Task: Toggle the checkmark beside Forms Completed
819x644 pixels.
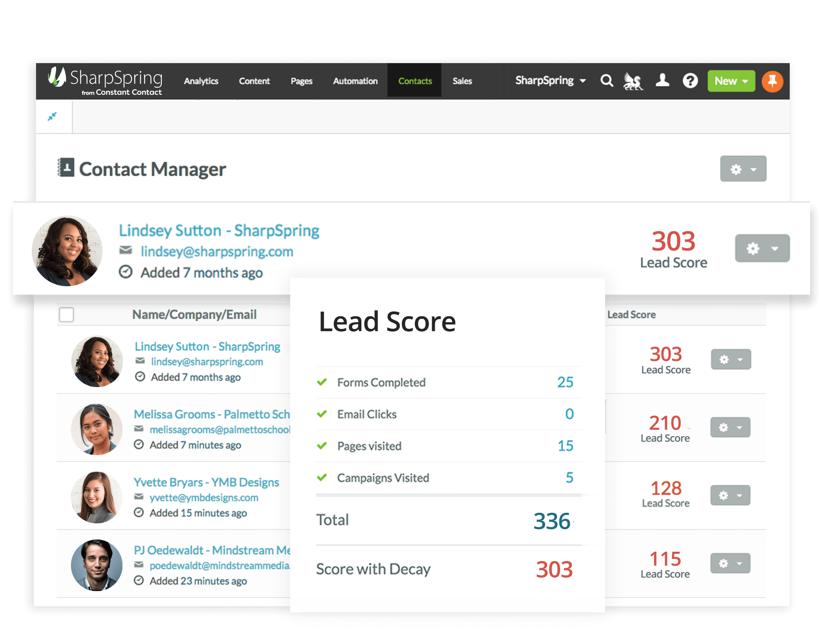Action: 322,381
